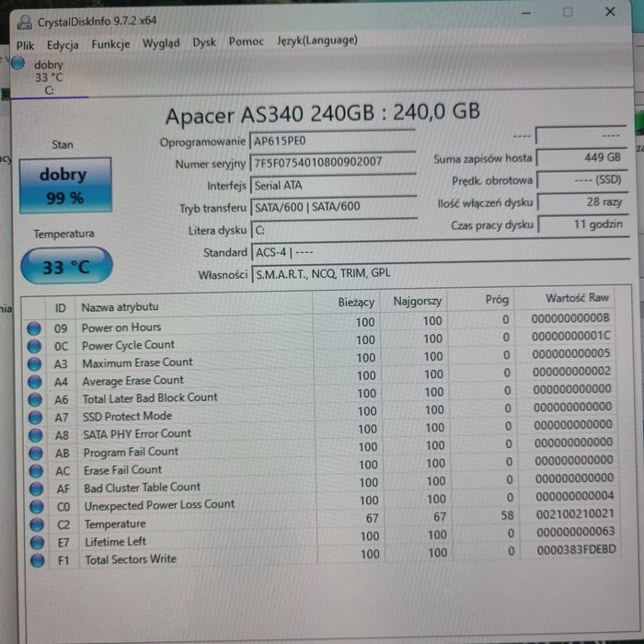Click status icon of Program Fail Count row
This screenshot has height=644, width=644.
(x=36, y=454)
